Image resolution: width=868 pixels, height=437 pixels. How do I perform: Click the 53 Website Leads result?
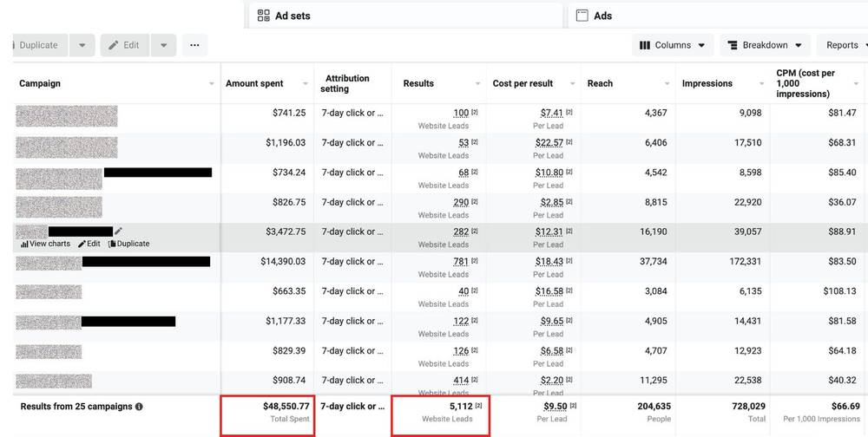(464, 143)
